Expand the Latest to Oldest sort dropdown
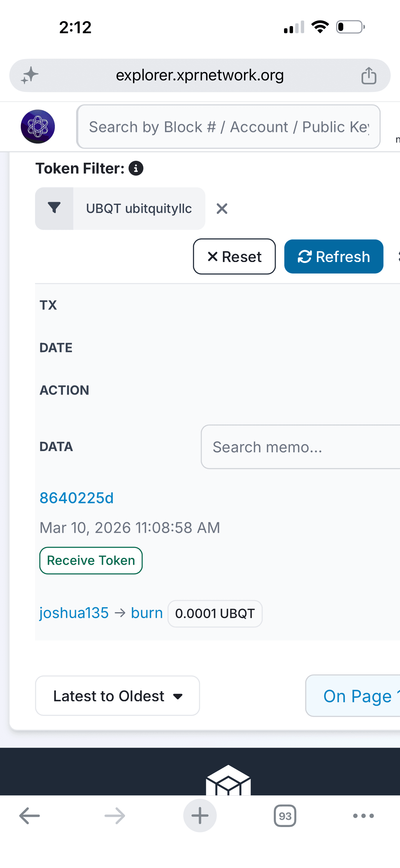Screen dimensions: 400x868 pyautogui.click(x=118, y=696)
